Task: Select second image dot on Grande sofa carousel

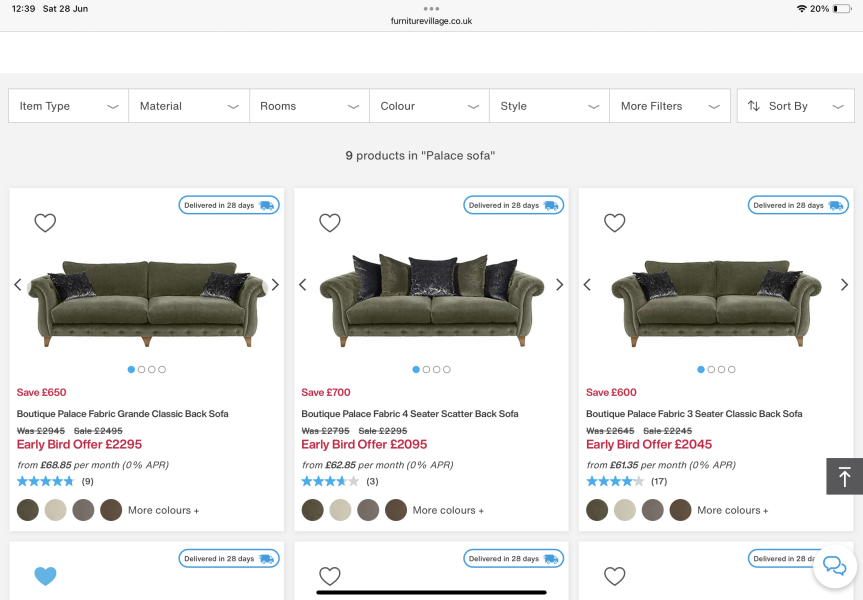Action: [x=141, y=370]
